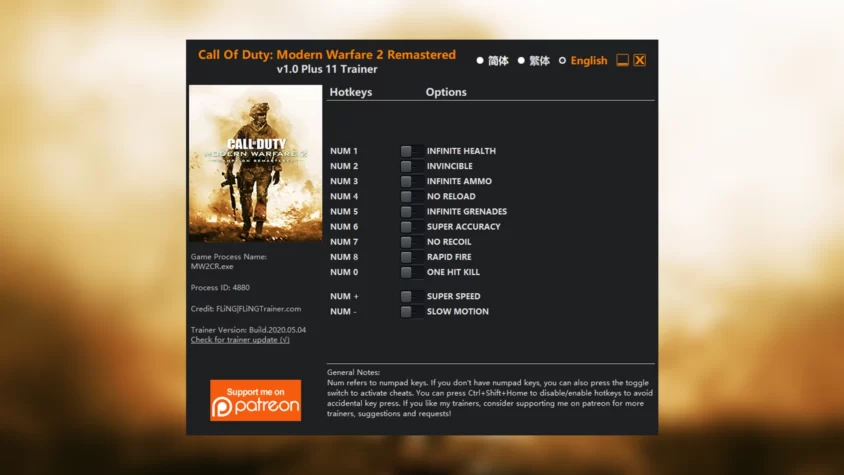Click the NUM 6 hotkey label
Viewport: 844px width, 475px height.
[344, 227]
